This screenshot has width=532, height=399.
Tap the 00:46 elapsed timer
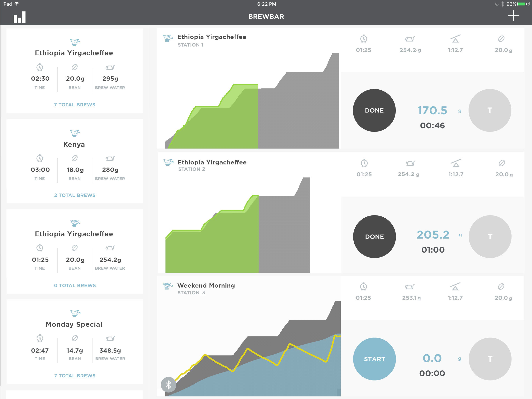point(432,125)
